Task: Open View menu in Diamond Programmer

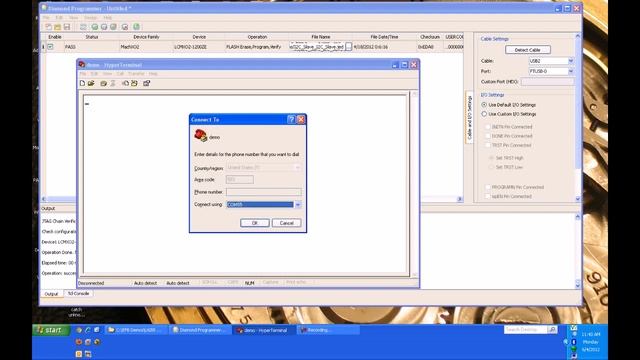Action: click(x=73, y=18)
